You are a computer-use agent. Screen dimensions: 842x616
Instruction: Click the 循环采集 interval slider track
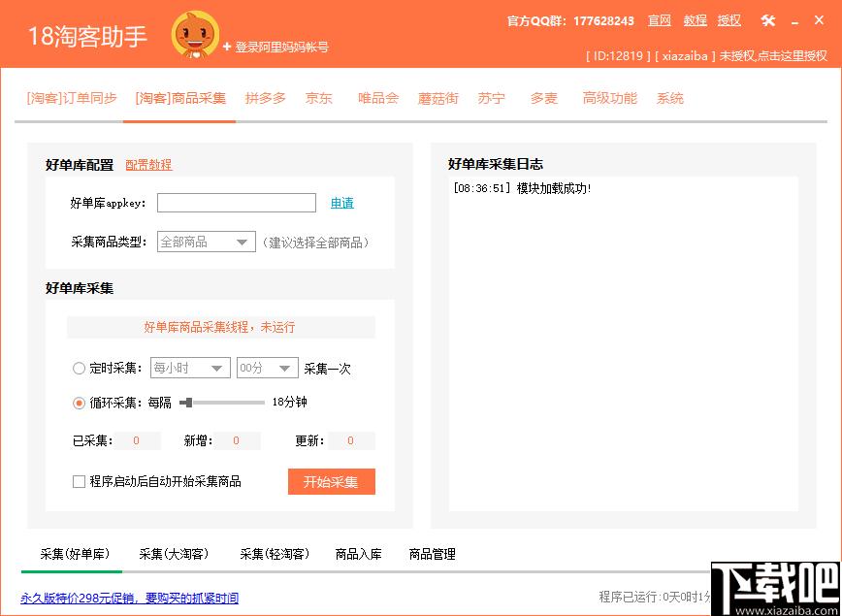222,403
